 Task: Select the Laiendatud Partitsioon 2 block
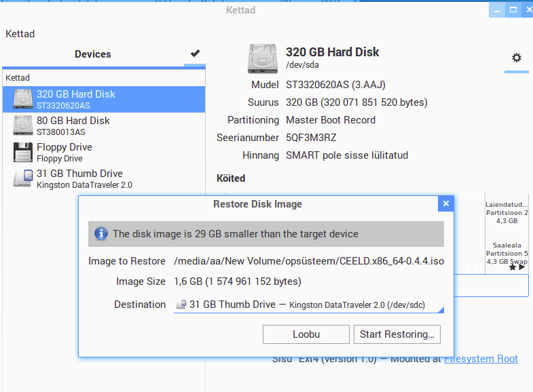point(507,212)
